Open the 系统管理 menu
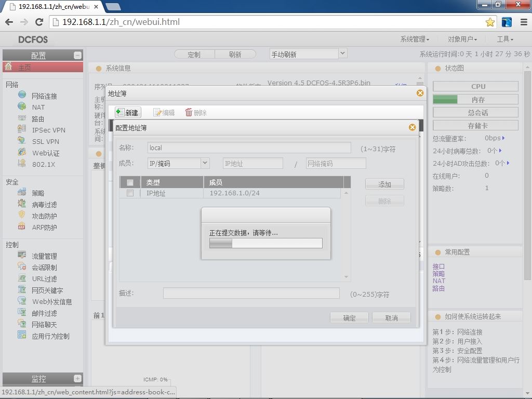The image size is (532, 399). (415, 39)
